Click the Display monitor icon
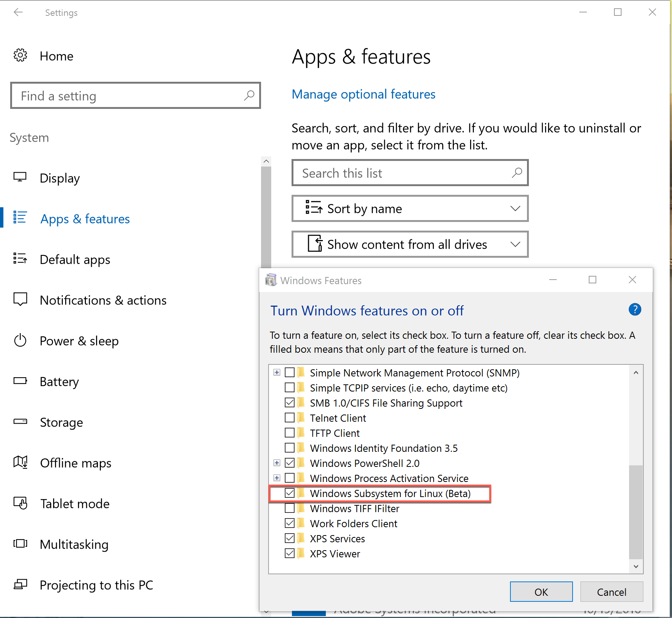672x618 pixels. coord(20,177)
